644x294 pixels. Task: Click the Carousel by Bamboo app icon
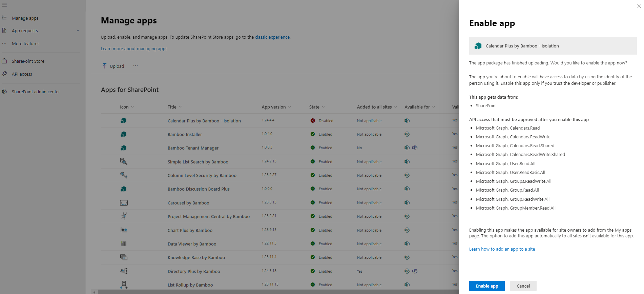tap(124, 203)
